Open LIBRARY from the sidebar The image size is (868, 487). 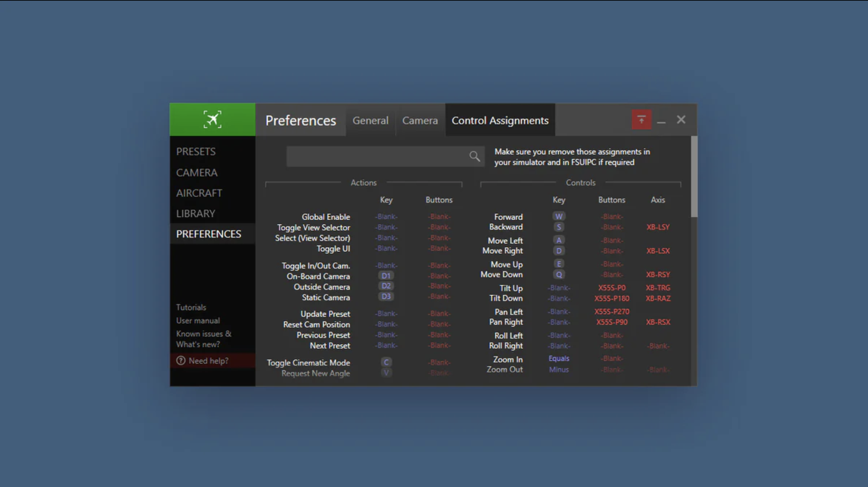pyautogui.click(x=195, y=213)
